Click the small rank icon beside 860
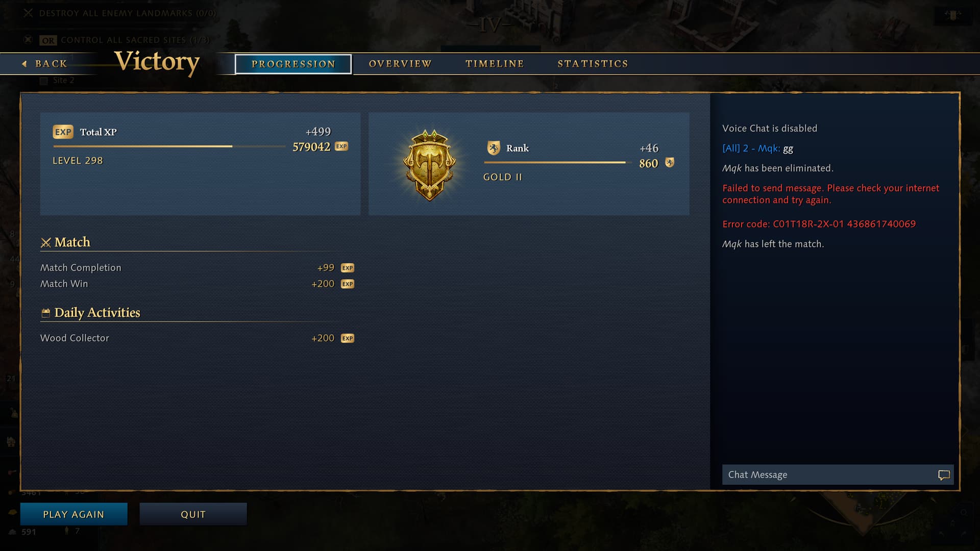 pyautogui.click(x=670, y=163)
